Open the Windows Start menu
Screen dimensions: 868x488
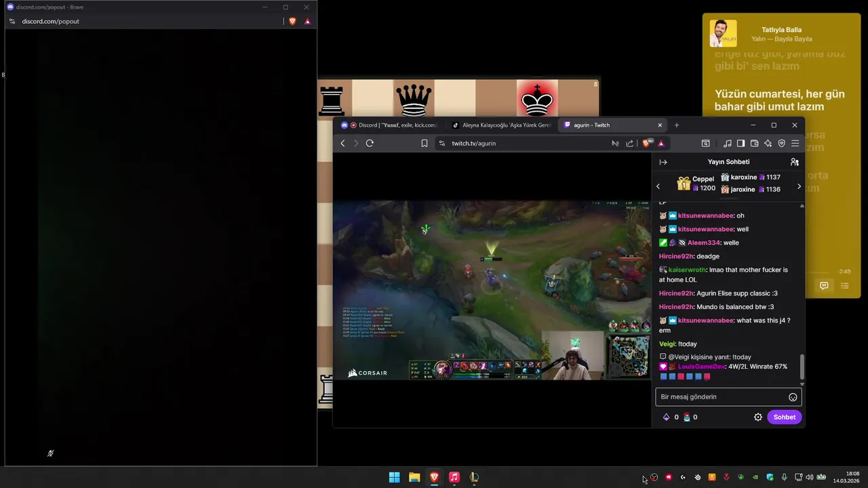point(394,477)
